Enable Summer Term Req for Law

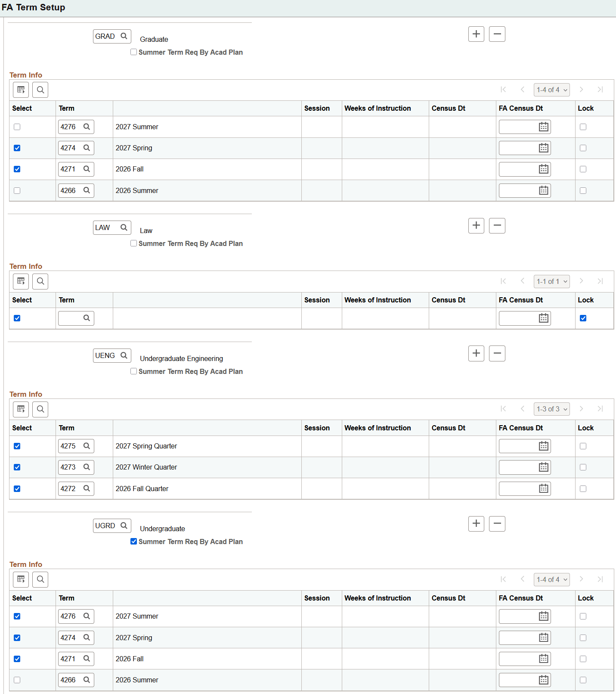[x=134, y=243]
